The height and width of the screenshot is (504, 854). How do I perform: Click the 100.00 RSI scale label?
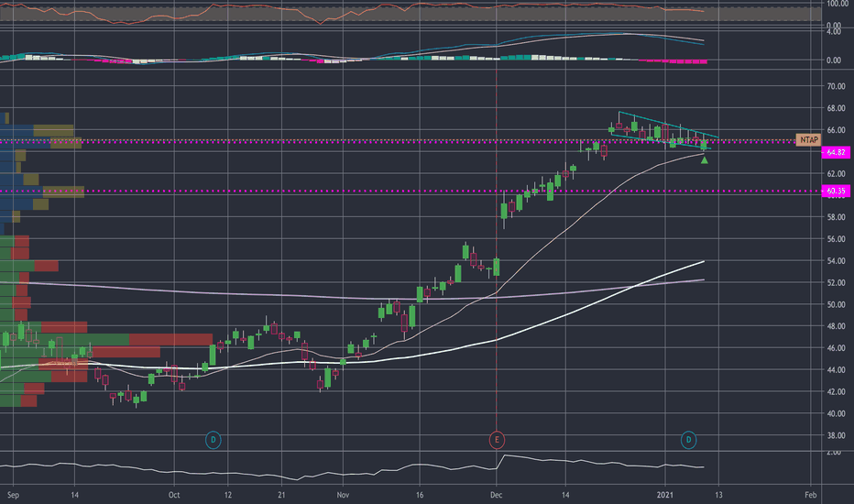point(837,4)
